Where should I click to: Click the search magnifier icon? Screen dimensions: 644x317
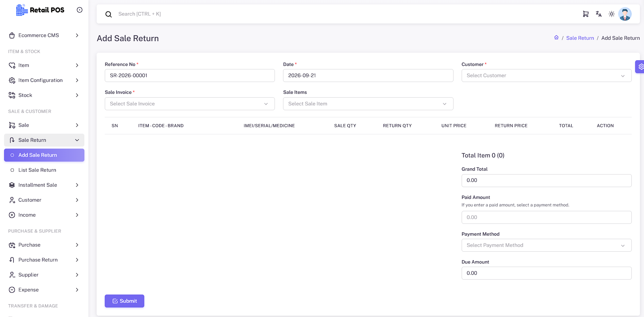(109, 14)
